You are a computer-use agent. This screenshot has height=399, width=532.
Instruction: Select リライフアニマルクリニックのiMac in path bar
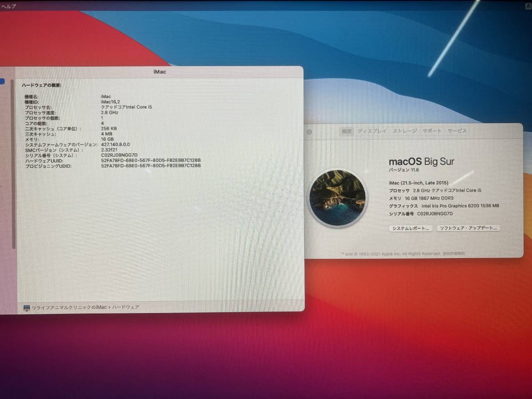coord(69,307)
